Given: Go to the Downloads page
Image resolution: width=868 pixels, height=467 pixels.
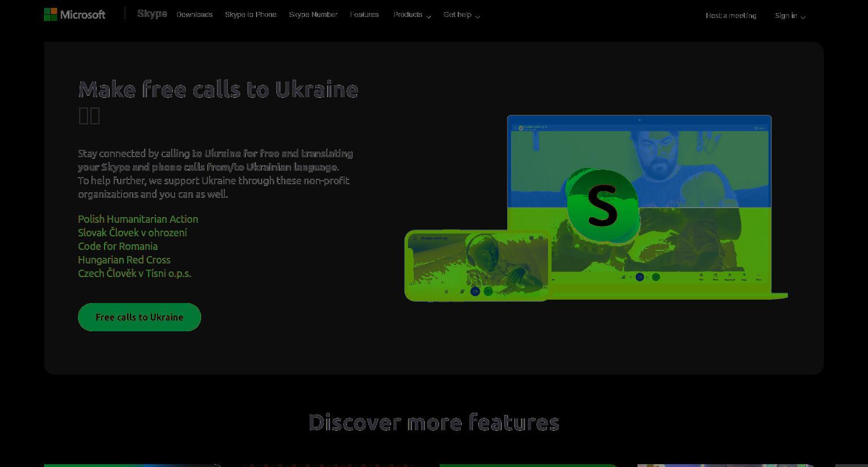Looking at the screenshot, I should tap(194, 15).
